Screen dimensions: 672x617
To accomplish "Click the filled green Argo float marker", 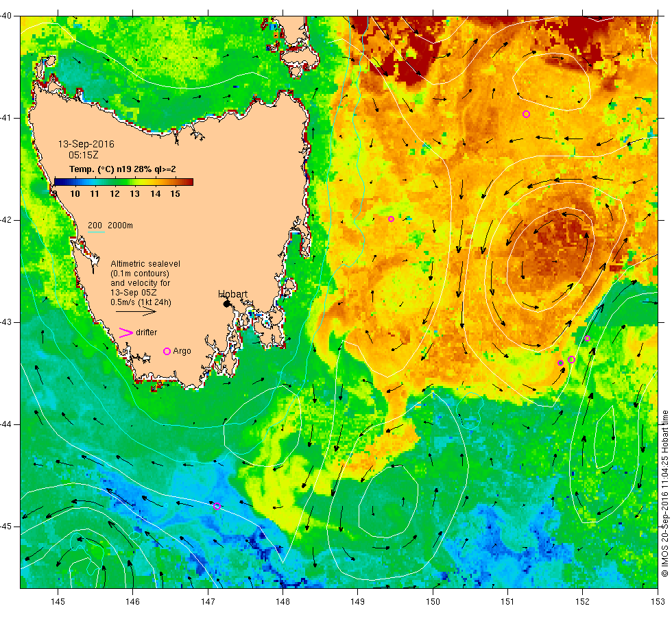I will tap(561, 363).
